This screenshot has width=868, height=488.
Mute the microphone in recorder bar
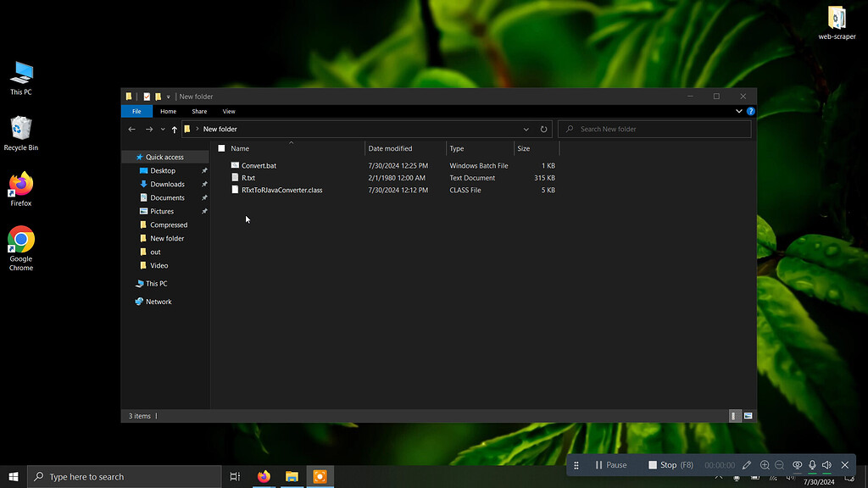[812, 465]
